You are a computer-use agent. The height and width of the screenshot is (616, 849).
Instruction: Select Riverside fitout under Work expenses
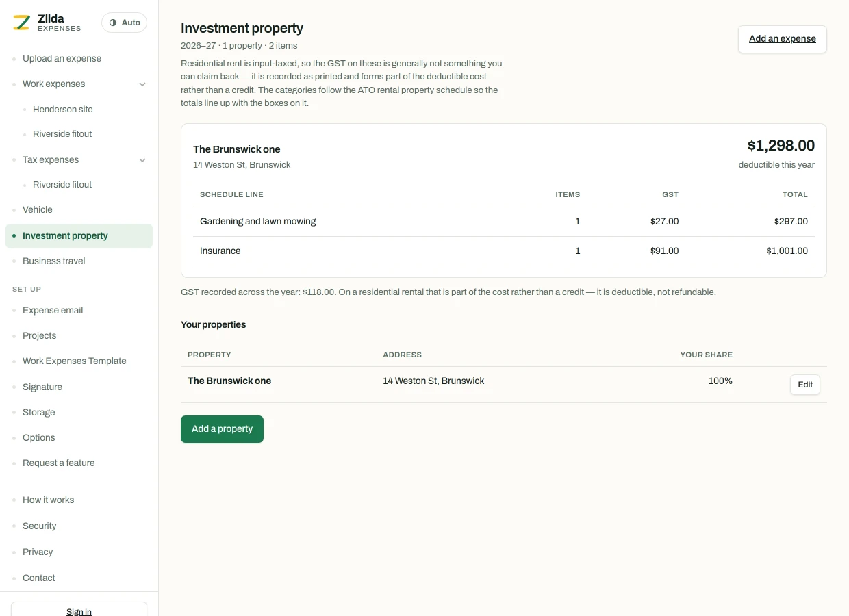click(x=62, y=133)
